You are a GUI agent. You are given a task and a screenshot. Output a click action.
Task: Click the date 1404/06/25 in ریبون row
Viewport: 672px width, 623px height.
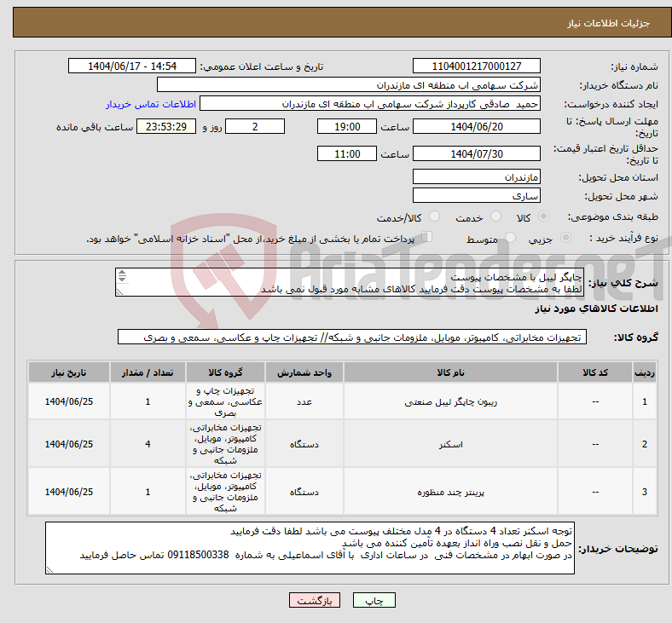(x=68, y=401)
